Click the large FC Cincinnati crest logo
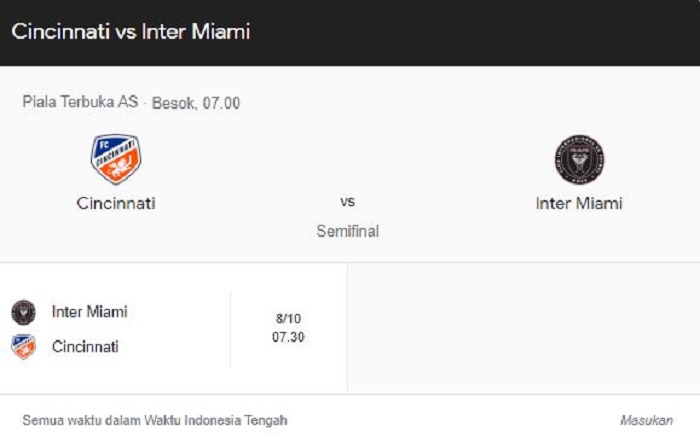The image size is (700, 443). 116,159
